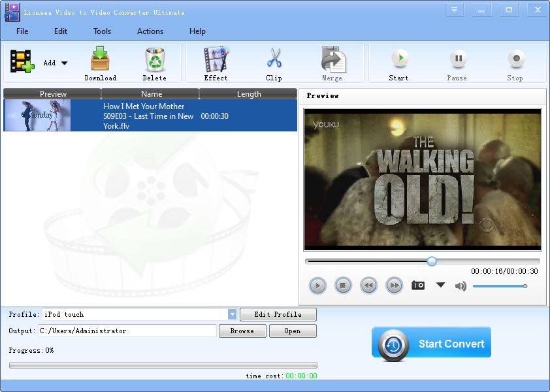Click the Progress: 0% label
Screen dimensions: 550x392
tap(31, 350)
